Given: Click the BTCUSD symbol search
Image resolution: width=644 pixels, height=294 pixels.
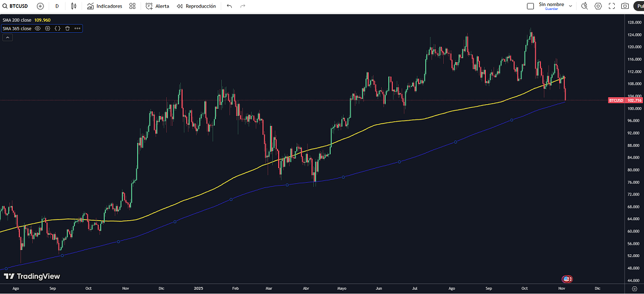Looking at the screenshot, I should pos(18,6).
